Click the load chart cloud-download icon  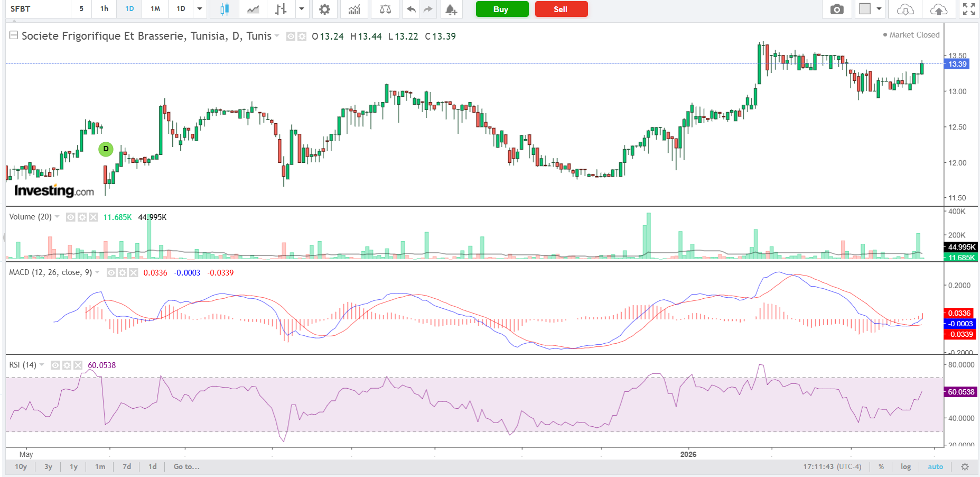(x=905, y=9)
